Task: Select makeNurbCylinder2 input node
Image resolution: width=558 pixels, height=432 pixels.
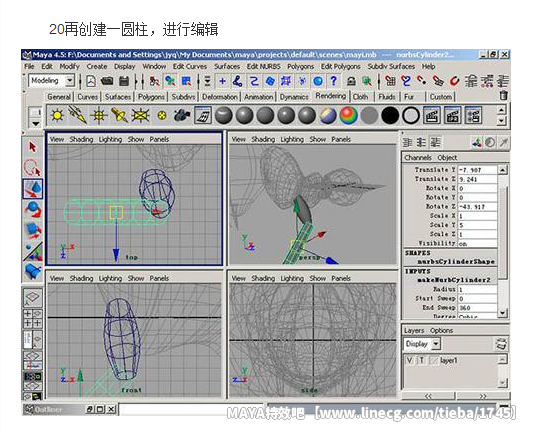Action: (454, 280)
